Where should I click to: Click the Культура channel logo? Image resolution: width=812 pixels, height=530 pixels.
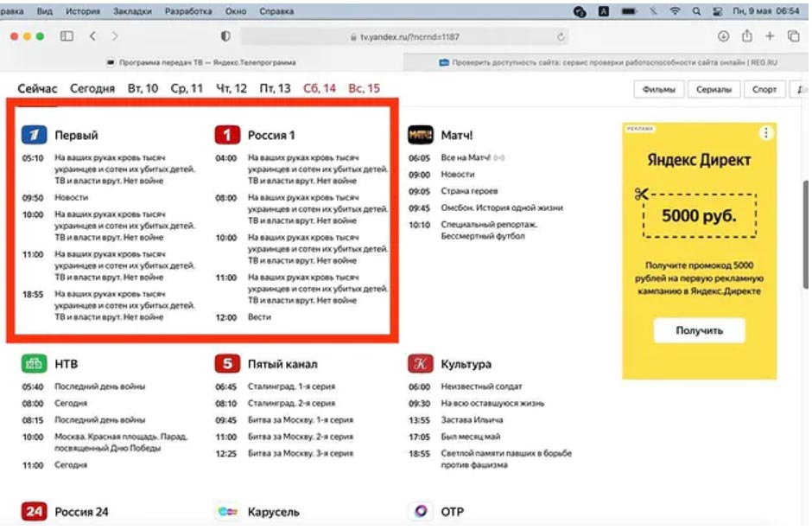pos(421,364)
